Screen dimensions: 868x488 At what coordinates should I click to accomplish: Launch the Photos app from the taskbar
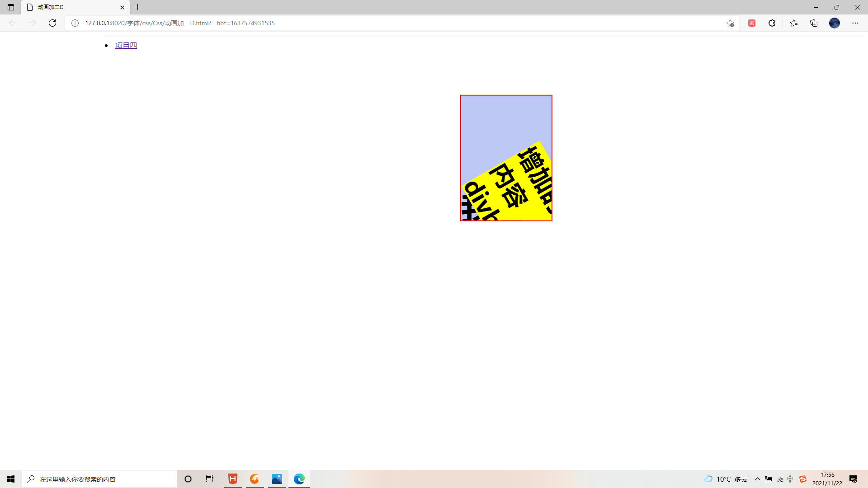277,479
